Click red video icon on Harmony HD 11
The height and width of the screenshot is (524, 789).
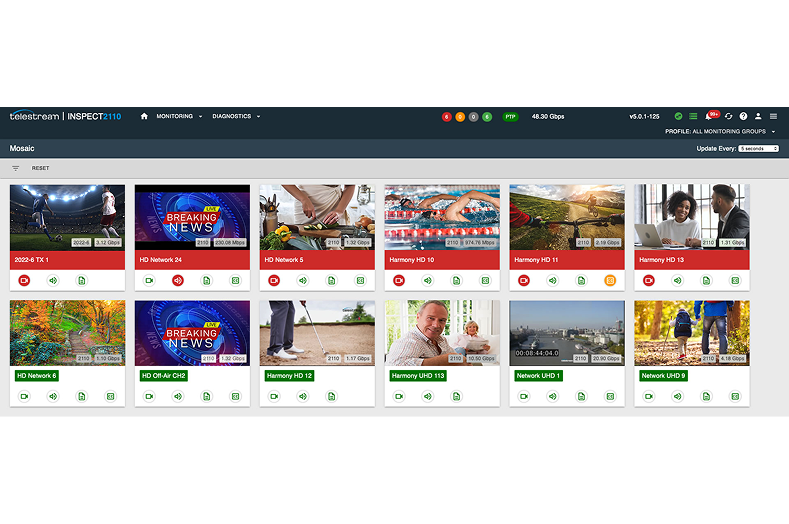coord(524,280)
